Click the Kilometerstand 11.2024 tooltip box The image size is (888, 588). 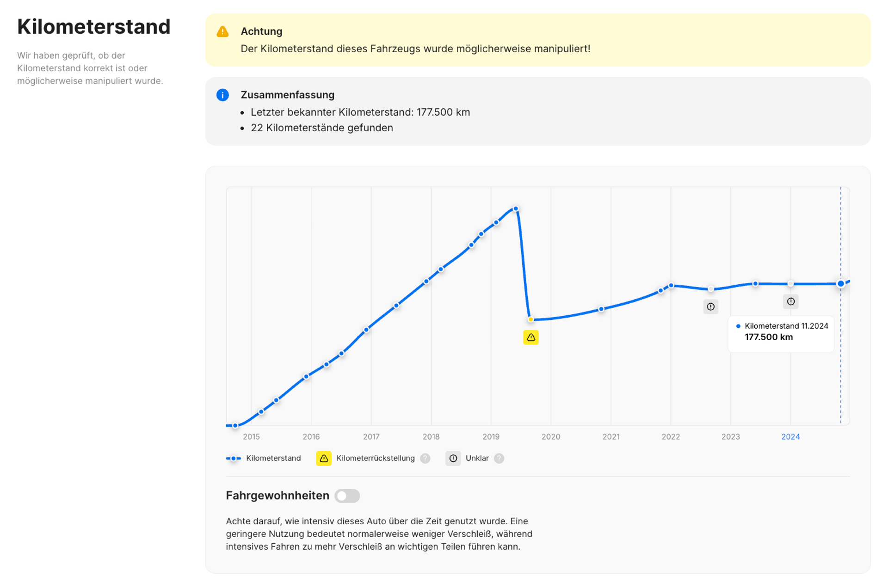(781, 334)
